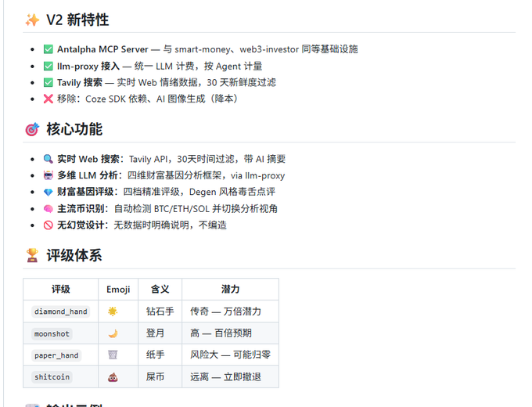Click the 钻石手 cell
Viewport: 532px width, 407px height.
(x=160, y=312)
